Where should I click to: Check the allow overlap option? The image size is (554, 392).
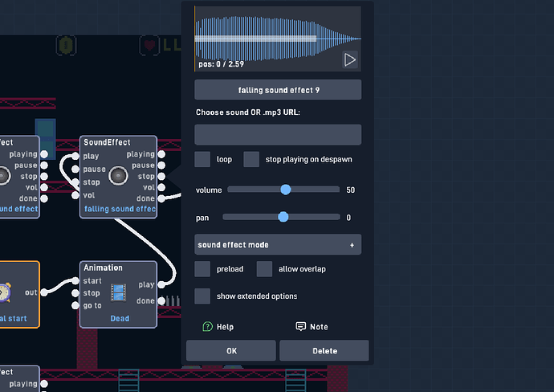click(x=264, y=269)
